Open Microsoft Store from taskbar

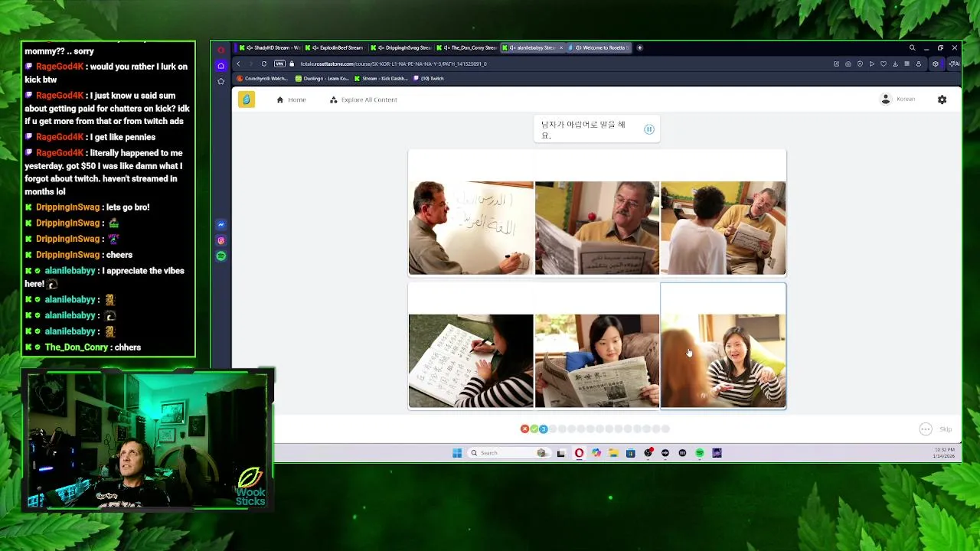631,453
